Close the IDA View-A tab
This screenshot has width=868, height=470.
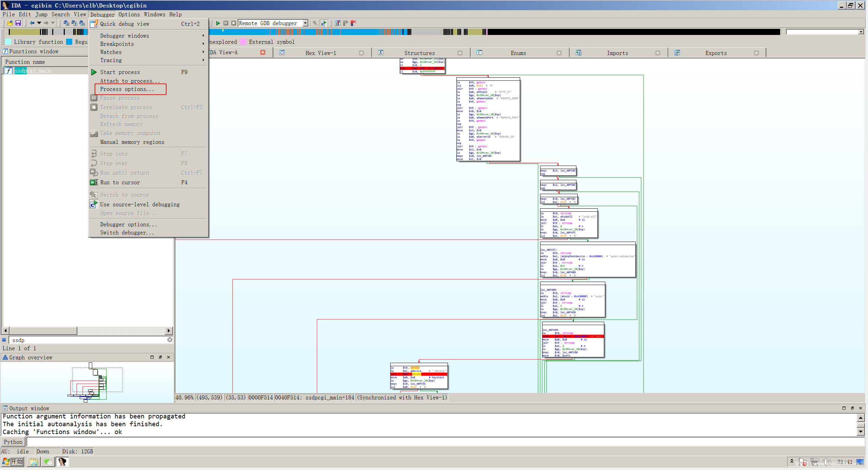263,52
